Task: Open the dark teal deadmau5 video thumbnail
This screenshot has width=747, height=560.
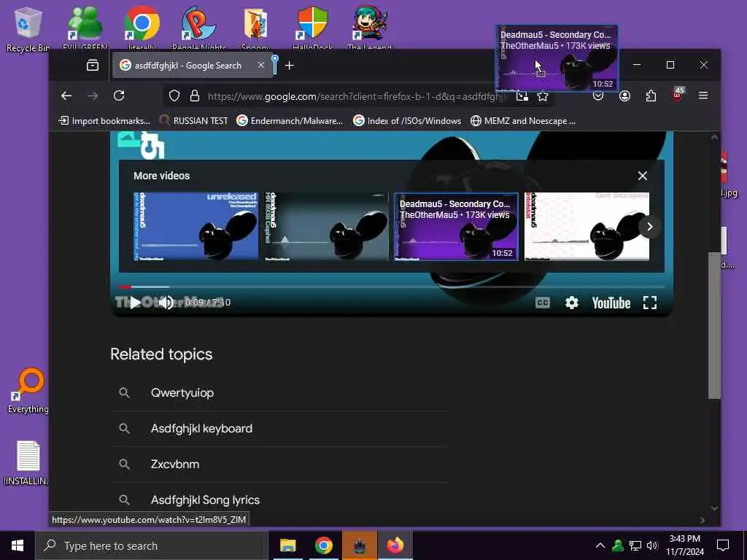Action: (x=326, y=226)
